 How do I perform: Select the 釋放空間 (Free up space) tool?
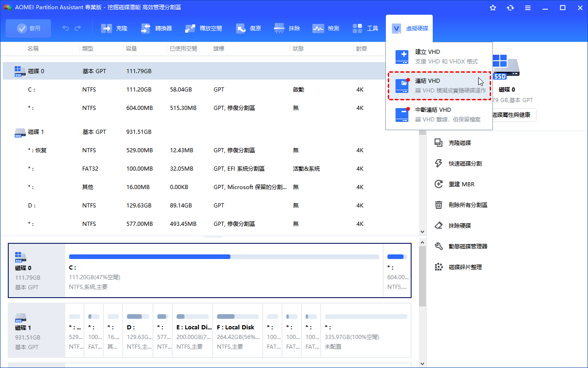tap(203, 29)
